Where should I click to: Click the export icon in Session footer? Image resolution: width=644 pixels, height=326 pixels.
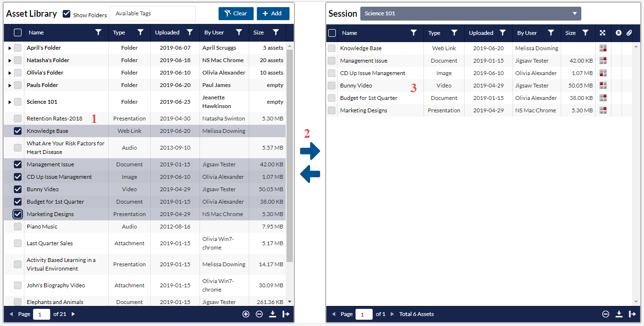pos(632,314)
